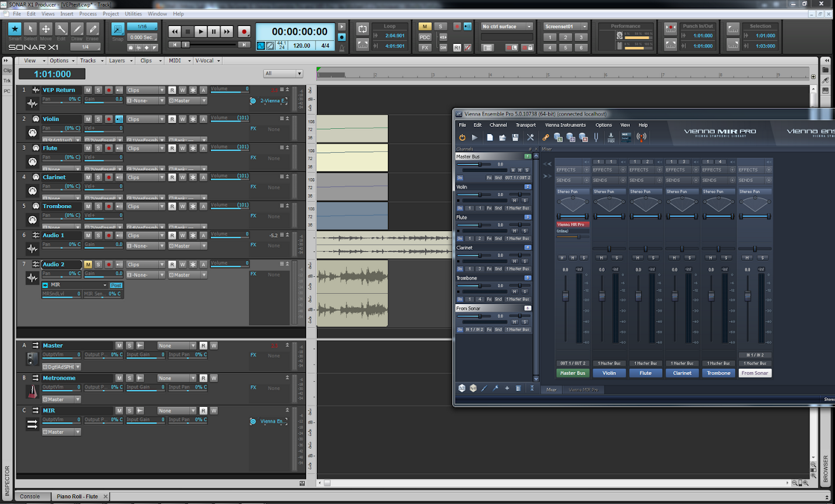
Task: Open the 'No ctrl surface' dropdown
Action: pyautogui.click(x=507, y=27)
